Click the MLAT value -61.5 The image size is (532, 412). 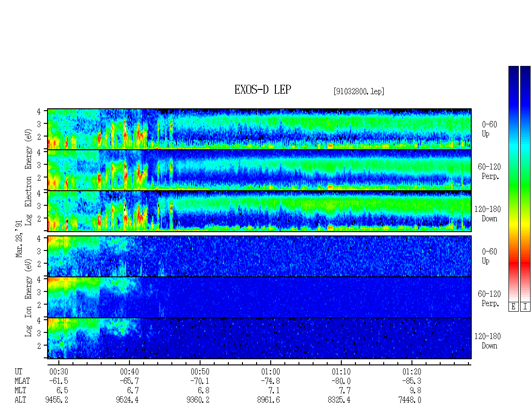(59, 381)
